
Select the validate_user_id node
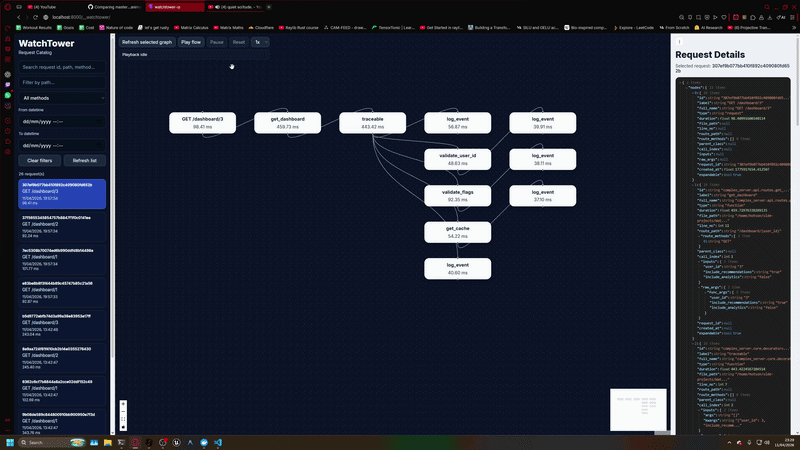[458, 159]
